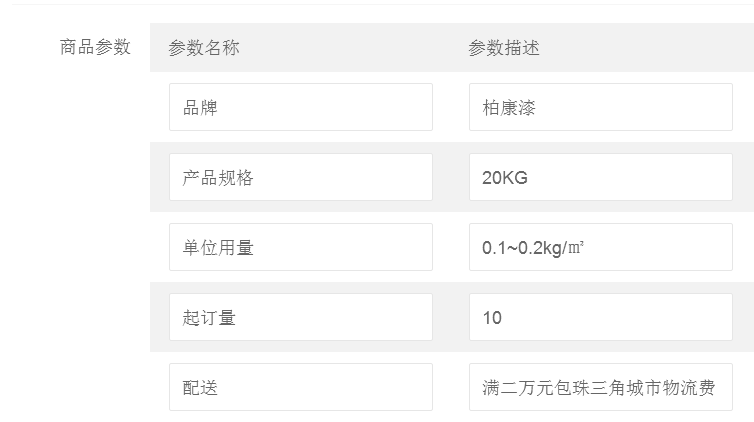754x422 pixels.
Task: Focus the 20KG specification value field
Action: (600, 177)
